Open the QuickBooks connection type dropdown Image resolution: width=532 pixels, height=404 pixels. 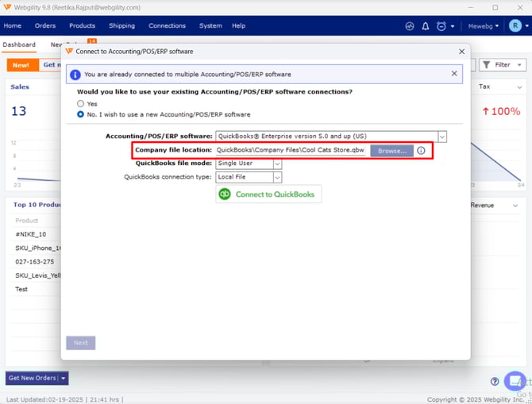coord(277,177)
